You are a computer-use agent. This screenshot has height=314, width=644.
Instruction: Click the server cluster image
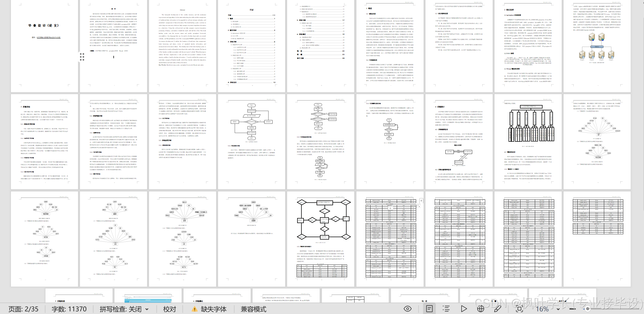coord(597,46)
